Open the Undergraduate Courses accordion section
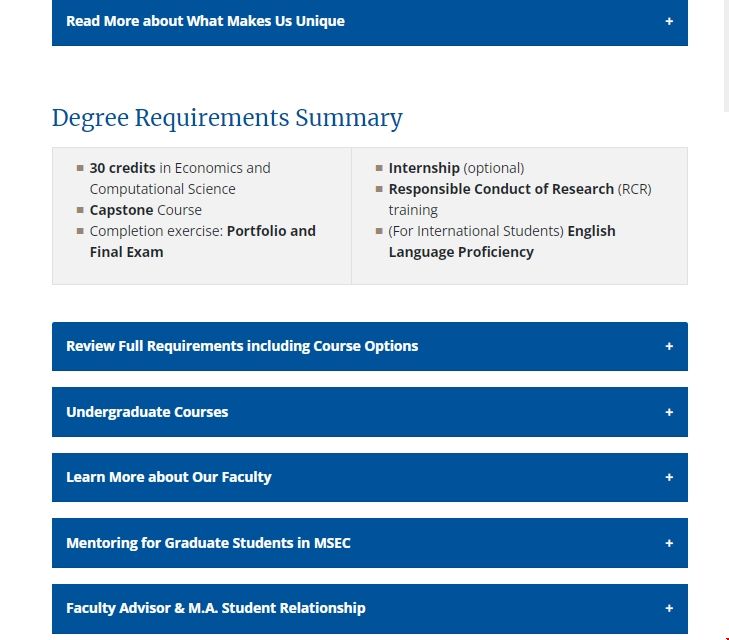Image resolution: width=729 pixels, height=640 pixels. [147, 412]
